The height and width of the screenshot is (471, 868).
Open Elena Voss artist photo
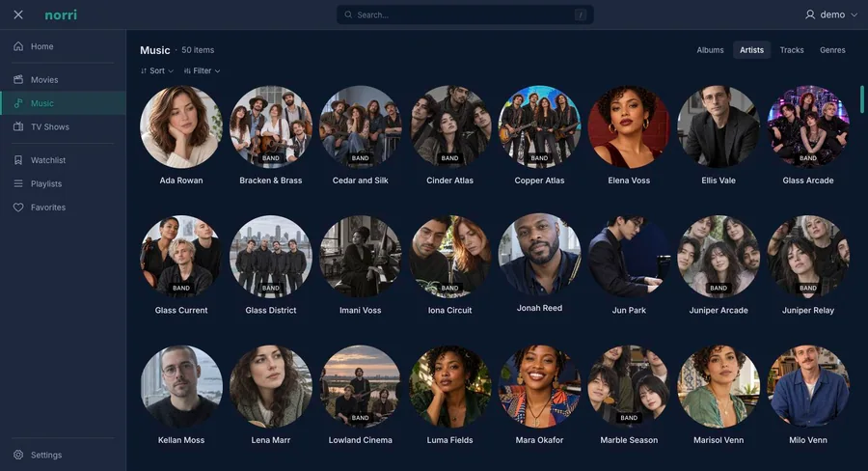click(x=629, y=126)
